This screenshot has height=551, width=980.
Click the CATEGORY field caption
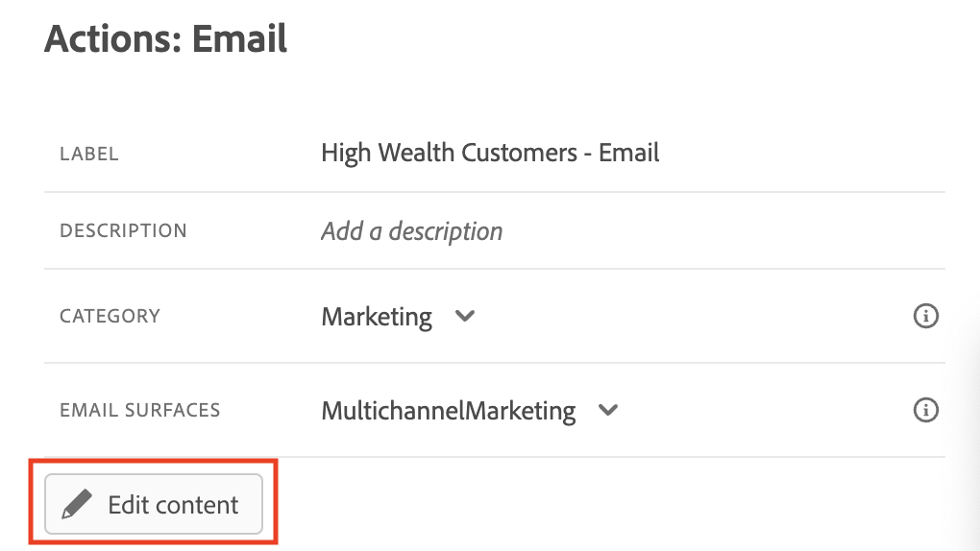110,316
